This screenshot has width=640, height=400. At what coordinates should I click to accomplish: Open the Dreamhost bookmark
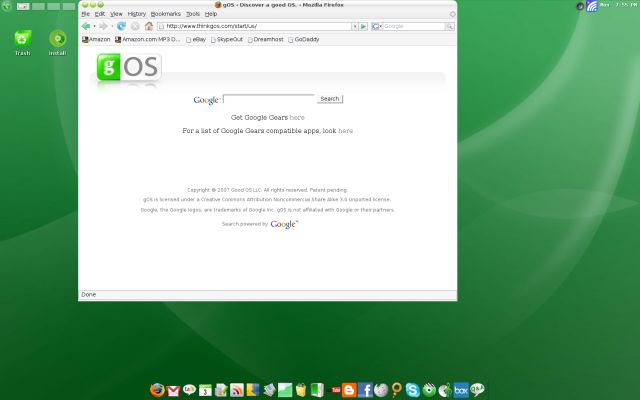coord(266,40)
